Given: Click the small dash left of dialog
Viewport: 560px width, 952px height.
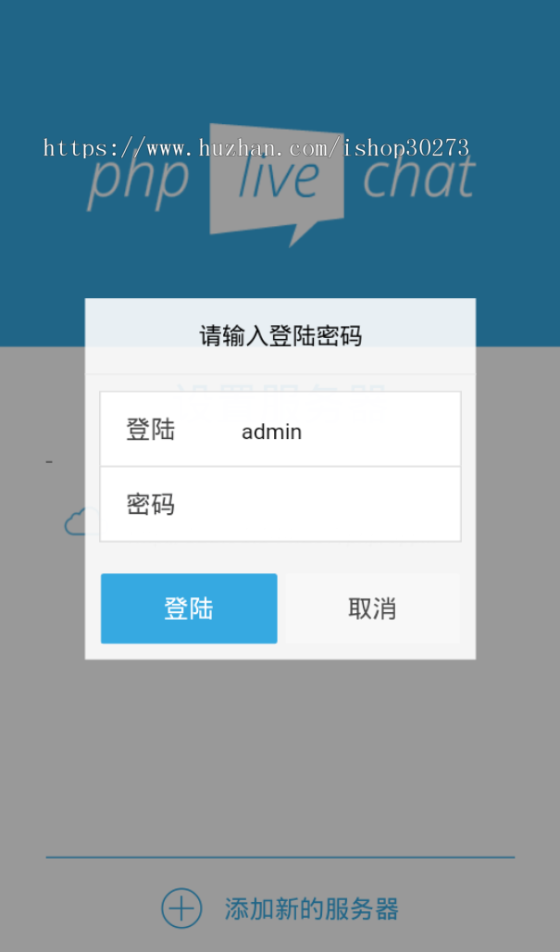Looking at the screenshot, I should point(49,462).
